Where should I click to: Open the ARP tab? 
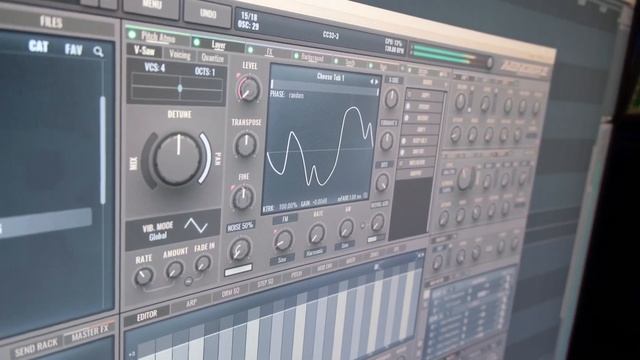click(x=191, y=303)
